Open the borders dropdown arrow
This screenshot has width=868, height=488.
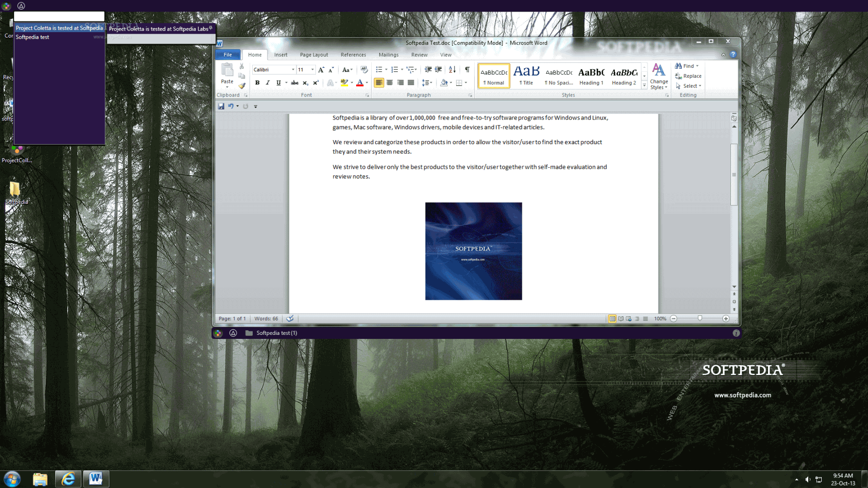pyautogui.click(x=466, y=83)
